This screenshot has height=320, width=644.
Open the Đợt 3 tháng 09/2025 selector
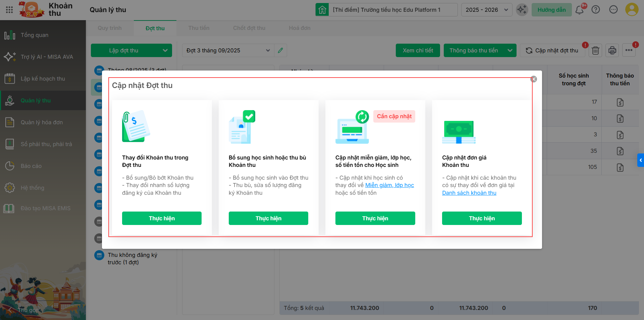tap(228, 50)
